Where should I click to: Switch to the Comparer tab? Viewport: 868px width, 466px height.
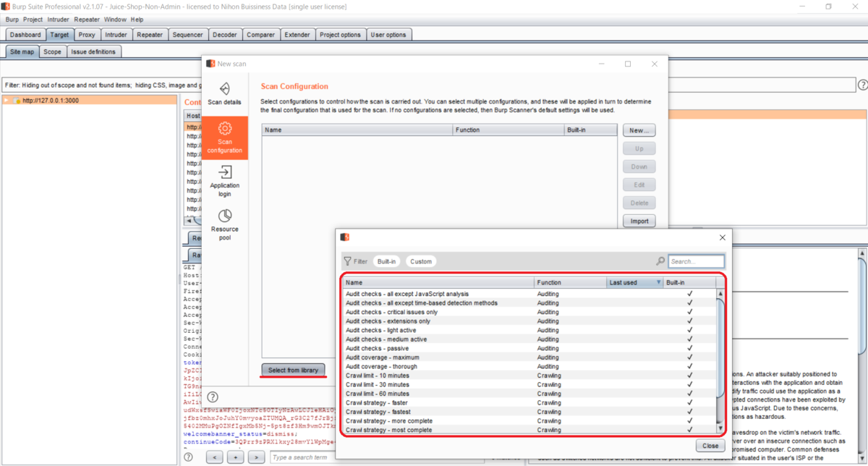point(260,35)
